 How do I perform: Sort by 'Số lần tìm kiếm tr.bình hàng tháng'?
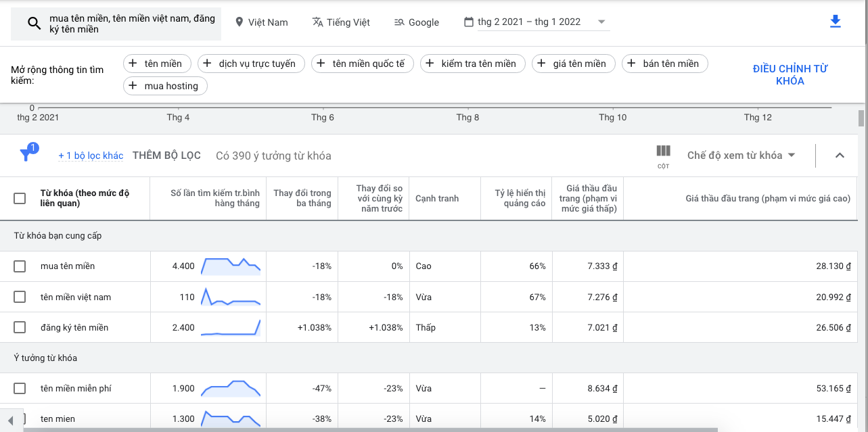click(x=215, y=198)
